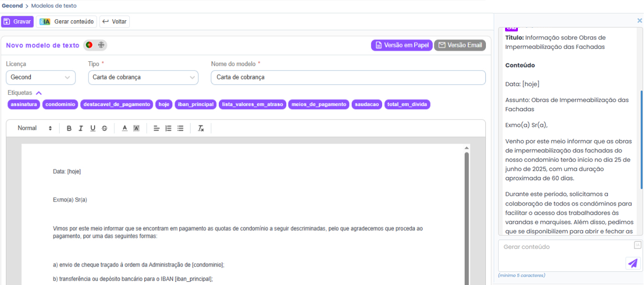Select the Portuguese flag language toggle
Image resolution: width=644 pixels, height=285 pixels.
[89, 45]
